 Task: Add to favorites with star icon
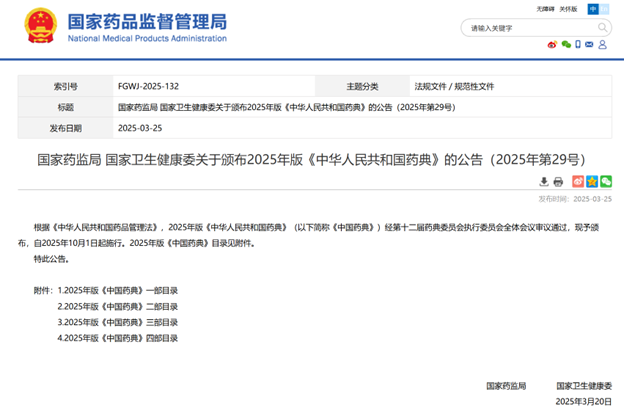tap(591, 181)
